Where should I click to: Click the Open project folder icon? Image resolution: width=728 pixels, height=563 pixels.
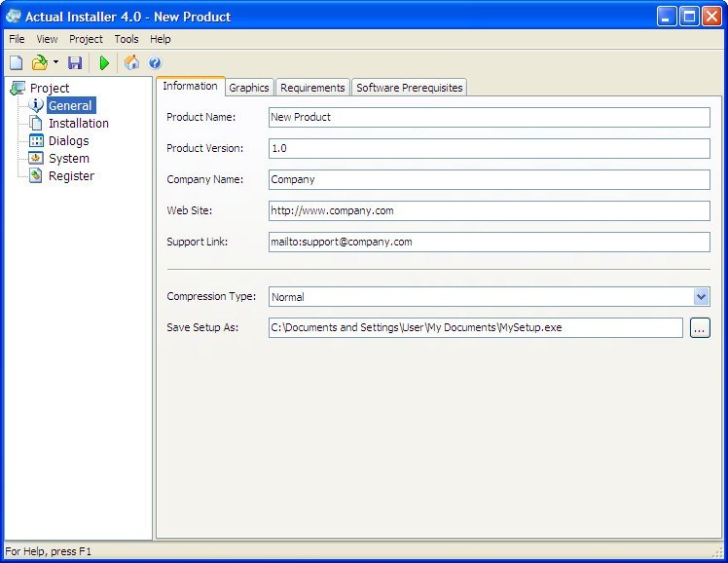pos(40,62)
